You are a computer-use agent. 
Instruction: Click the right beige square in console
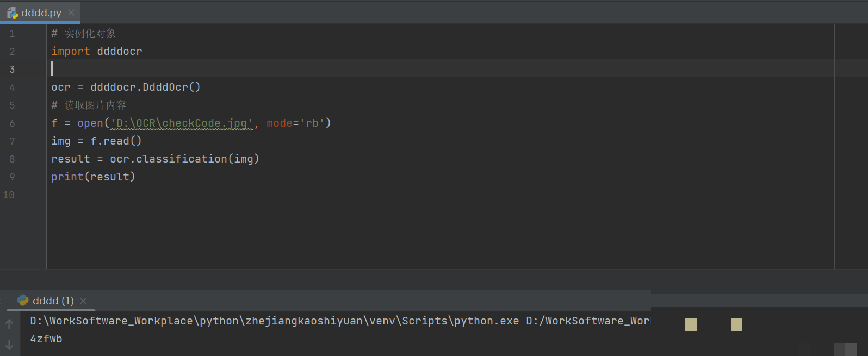click(736, 324)
